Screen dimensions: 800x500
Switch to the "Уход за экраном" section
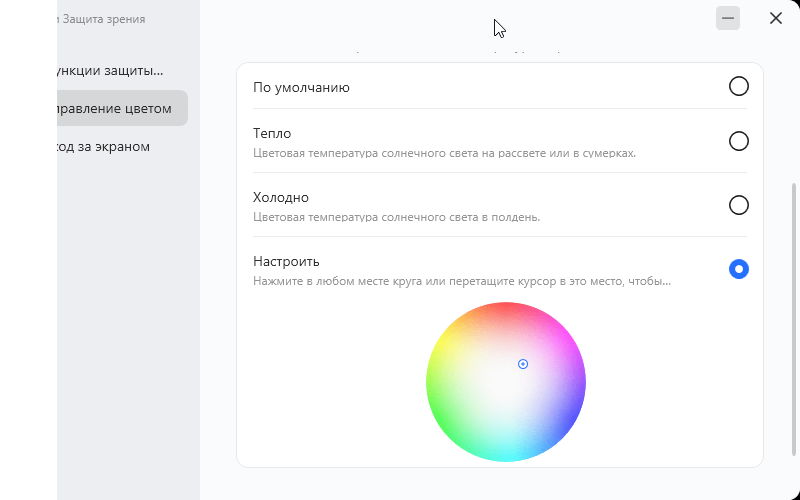coord(105,146)
